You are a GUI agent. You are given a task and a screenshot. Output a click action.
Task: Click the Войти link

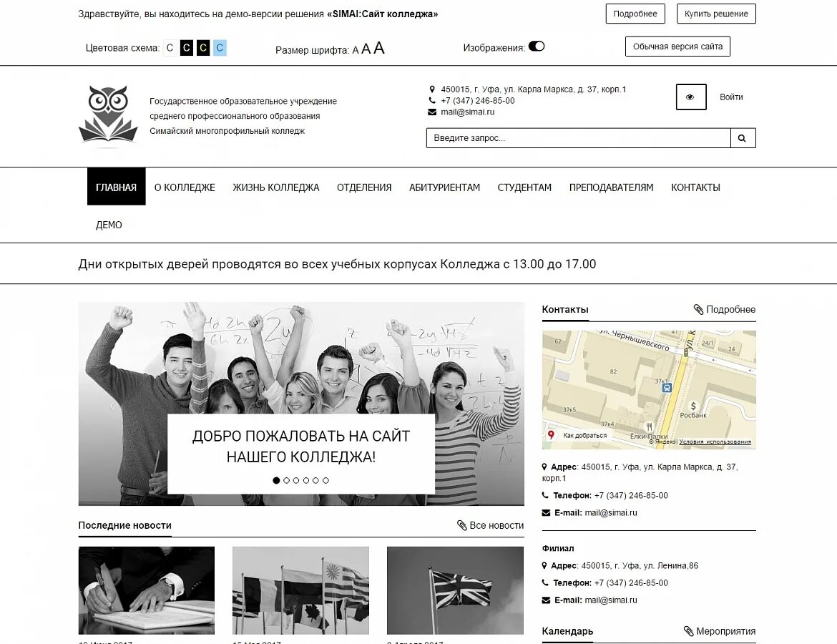(x=731, y=97)
